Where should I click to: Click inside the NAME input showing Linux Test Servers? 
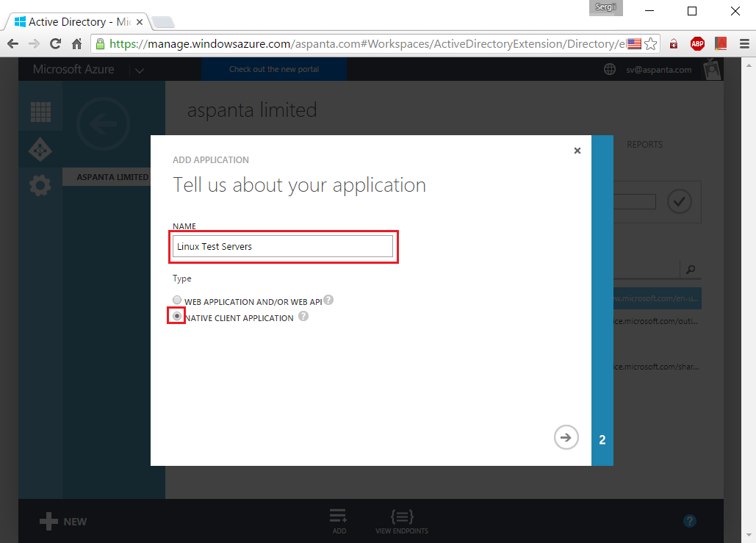click(x=283, y=246)
